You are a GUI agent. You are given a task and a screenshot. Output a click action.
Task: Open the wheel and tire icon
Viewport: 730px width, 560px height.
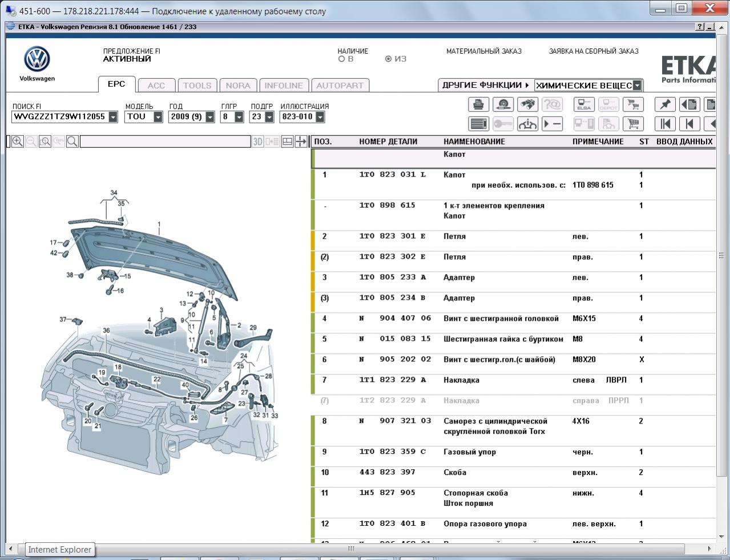503,104
